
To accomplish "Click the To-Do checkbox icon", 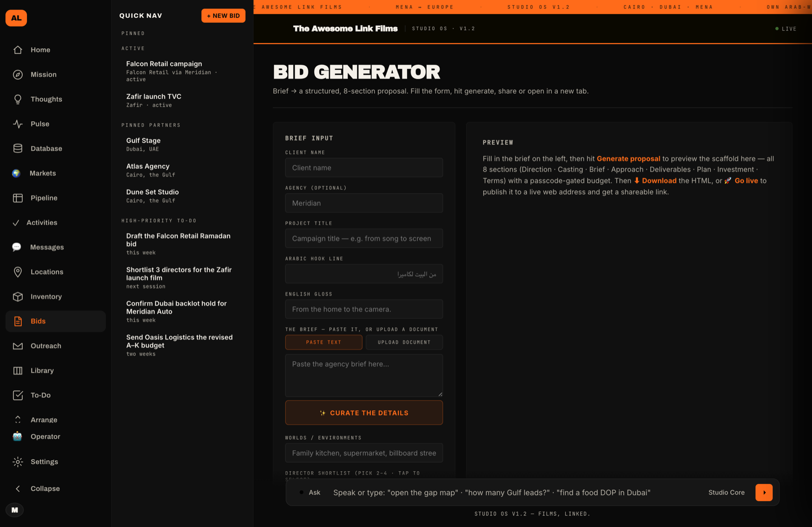I will 18,395.
